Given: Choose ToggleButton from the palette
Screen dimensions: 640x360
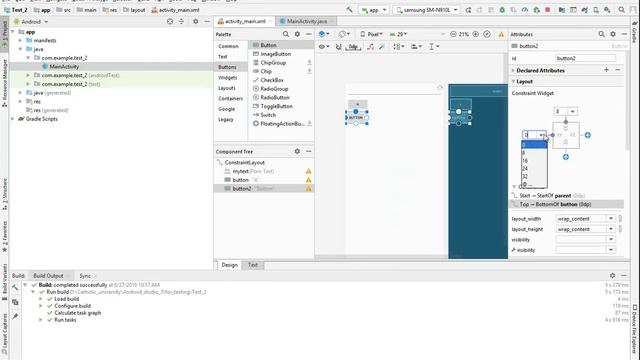Looking at the screenshot, I should click(276, 106).
